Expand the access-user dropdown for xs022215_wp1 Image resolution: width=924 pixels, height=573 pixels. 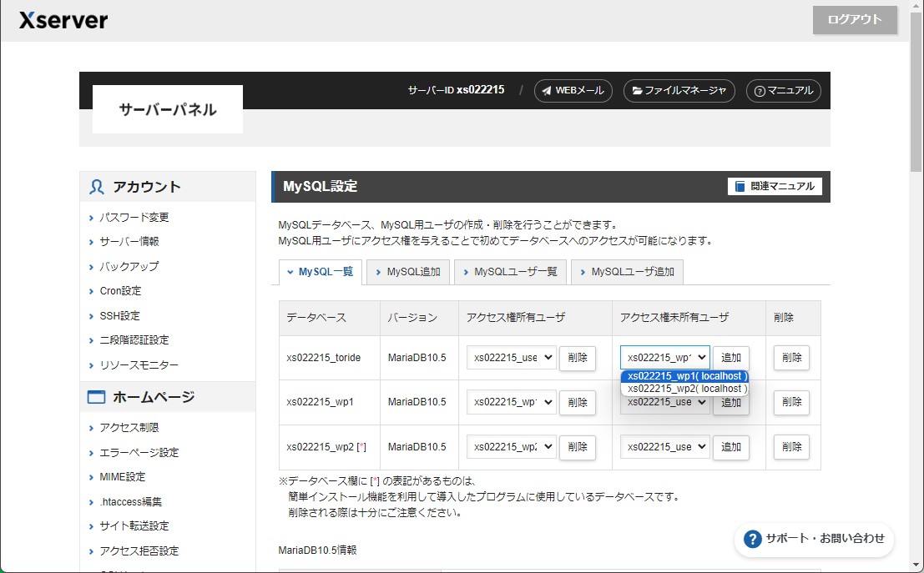(512, 402)
